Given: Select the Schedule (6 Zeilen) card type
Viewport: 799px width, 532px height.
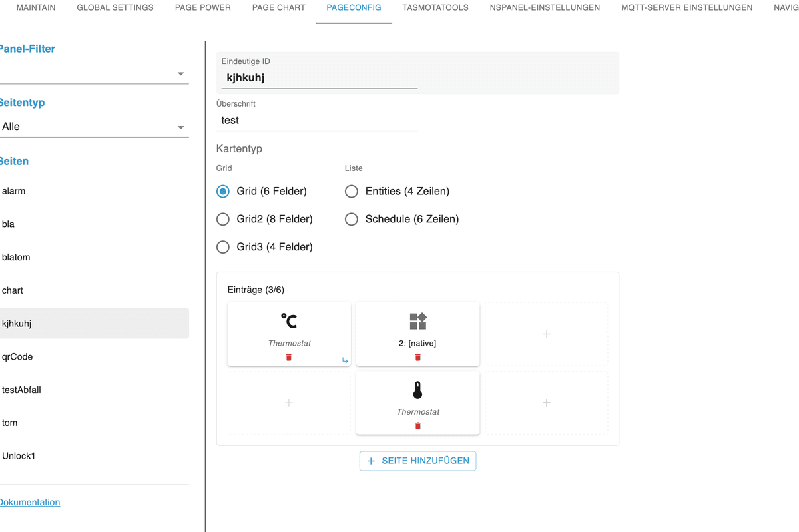Looking at the screenshot, I should 352,219.
